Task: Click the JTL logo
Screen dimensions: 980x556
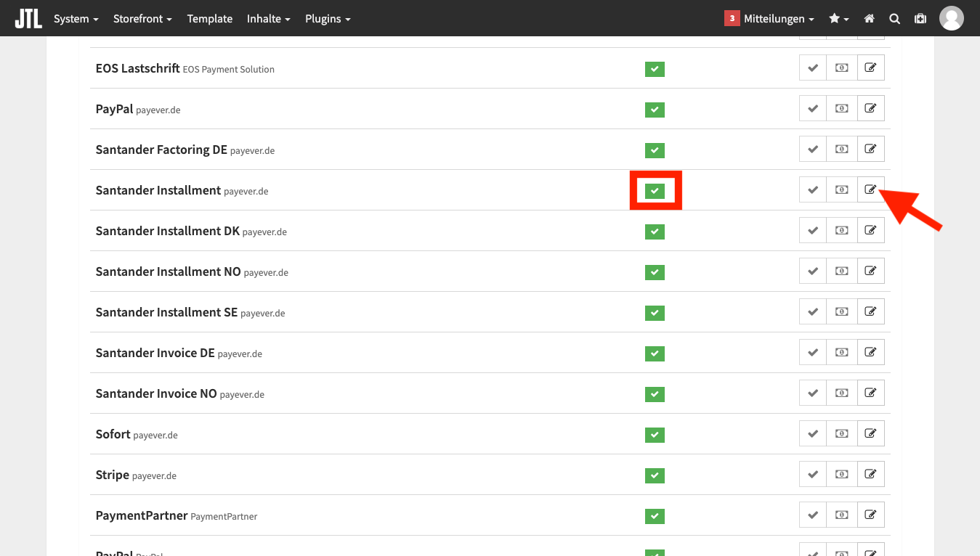Action: click(28, 18)
